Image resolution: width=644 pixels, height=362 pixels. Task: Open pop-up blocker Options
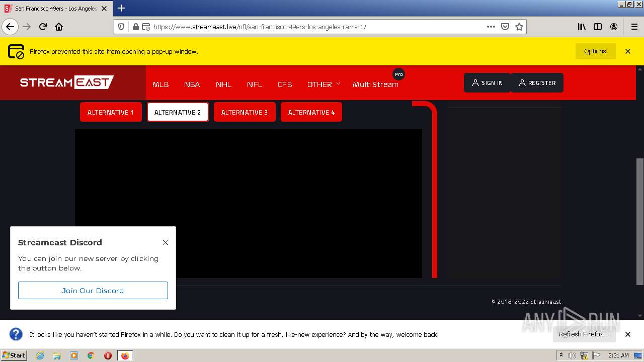click(595, 51)
